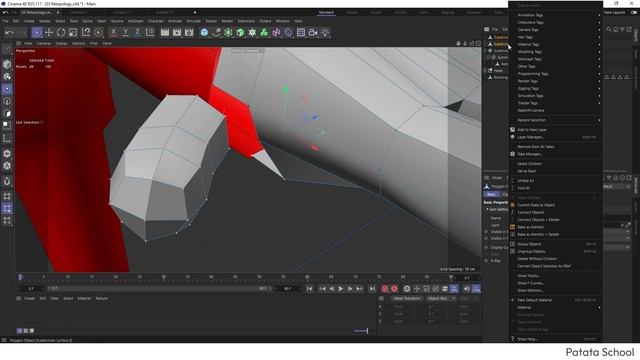Toggle the X axis lock
Screen dimensions: 640x360
point(113,32)
